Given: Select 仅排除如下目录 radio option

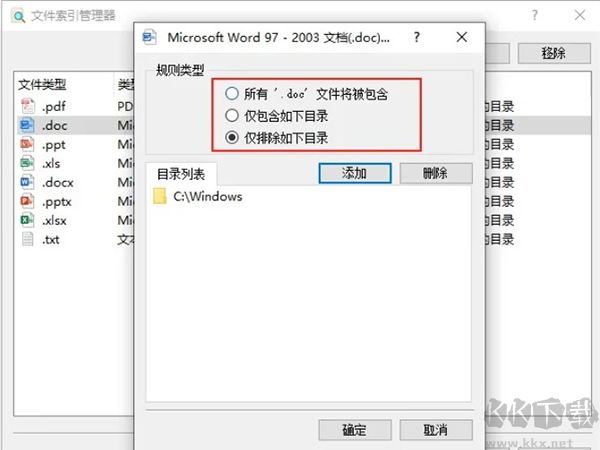Looking at the screenshot, I should pyautogui.click(x=232, y=137).
